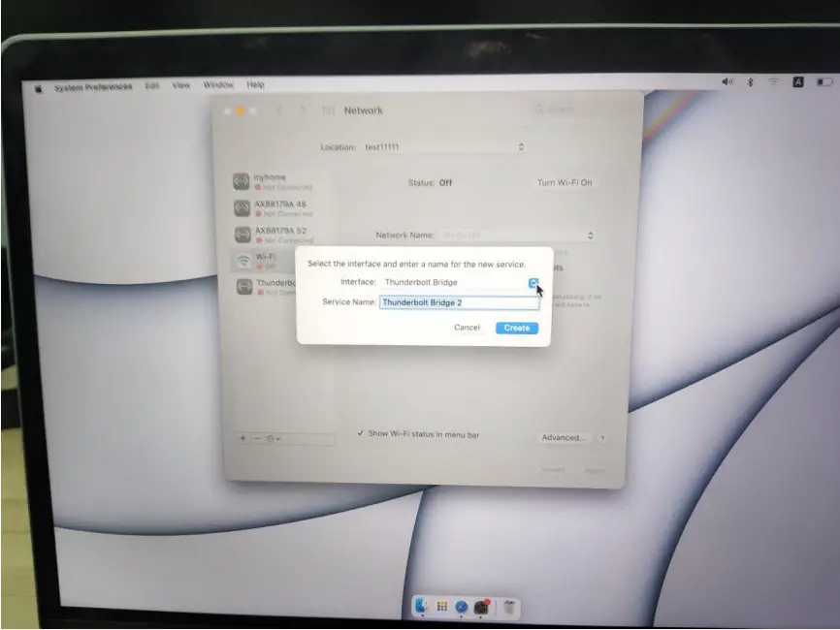Click the Bluetooth icon in menu bar
This screenshot has height=630, width=840.
[x=750, y=81]
